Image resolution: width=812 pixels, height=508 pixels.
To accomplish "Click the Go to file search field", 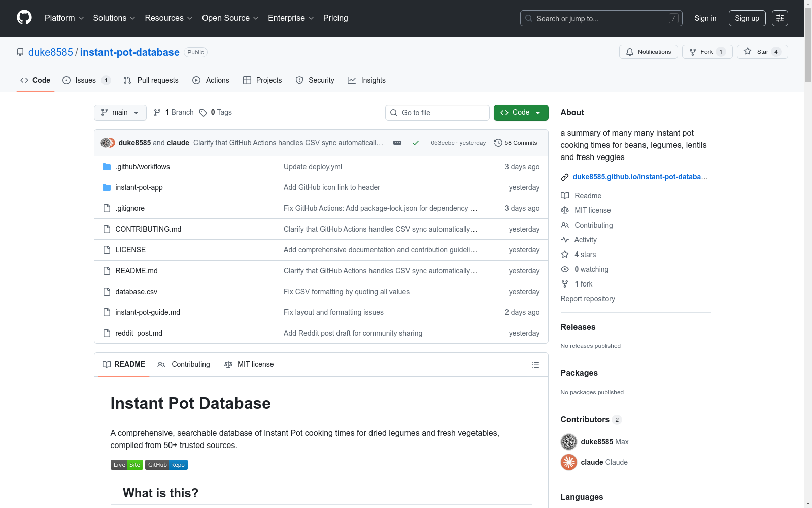I will (x=437, y=113).
